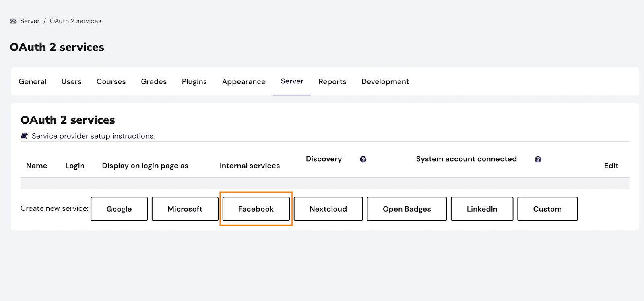Click the Name column header

(x=37, y=166)
